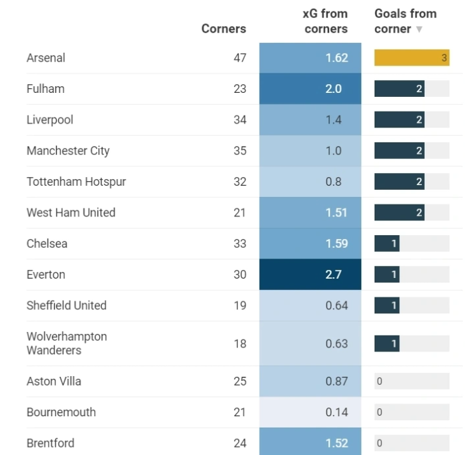Click Arsenal's orange goals bar

point(411,58)
